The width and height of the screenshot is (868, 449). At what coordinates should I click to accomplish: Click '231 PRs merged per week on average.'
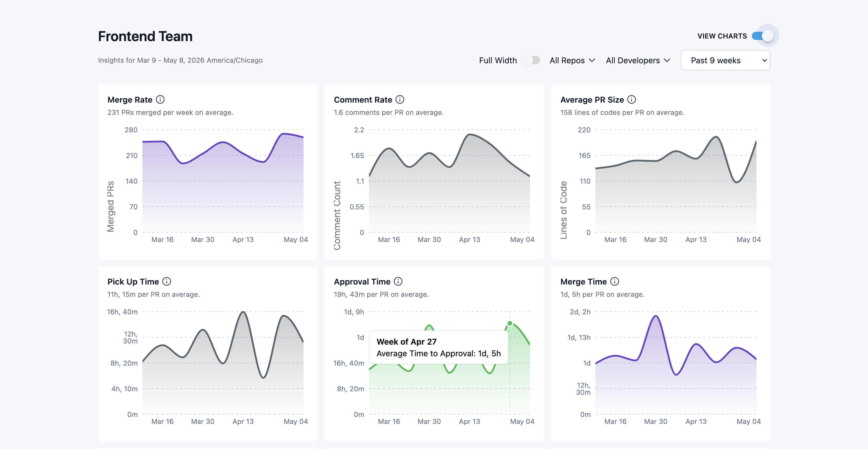coord(170,113)
